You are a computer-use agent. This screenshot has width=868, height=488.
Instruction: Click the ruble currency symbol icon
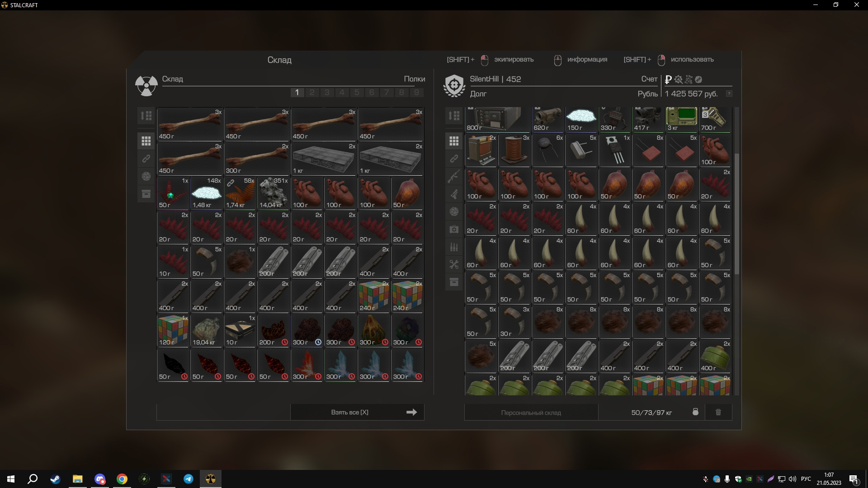tap(668, 80)
